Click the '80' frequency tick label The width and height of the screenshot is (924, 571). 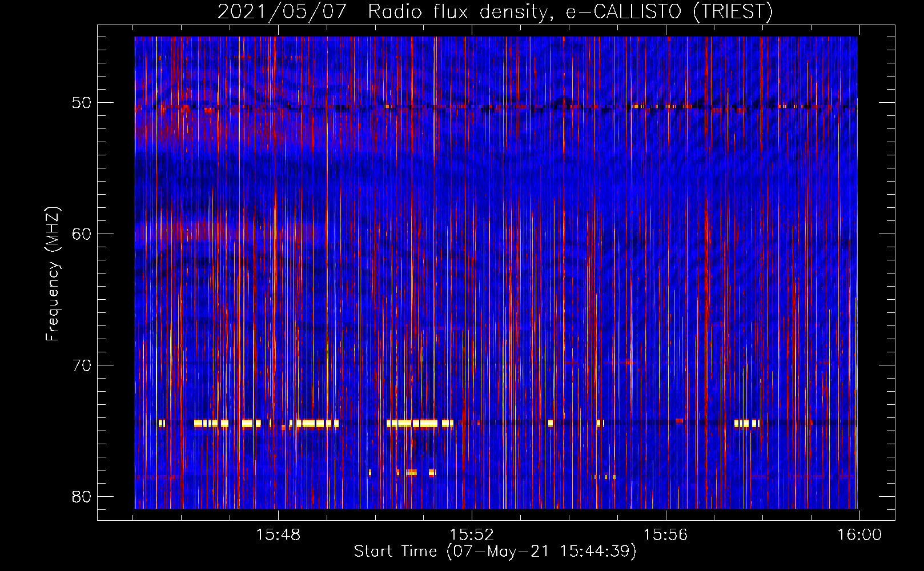(82, 496)
